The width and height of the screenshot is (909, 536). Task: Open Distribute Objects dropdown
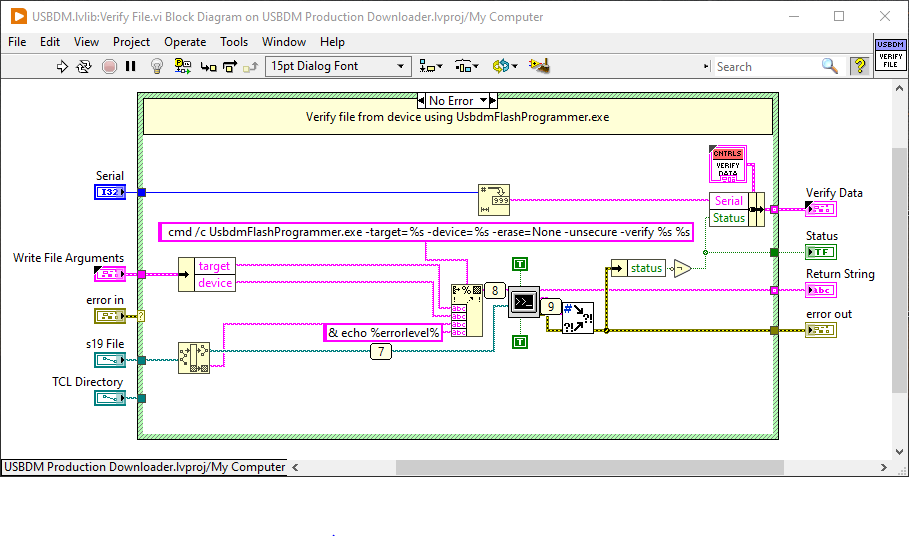coord(467,66)
